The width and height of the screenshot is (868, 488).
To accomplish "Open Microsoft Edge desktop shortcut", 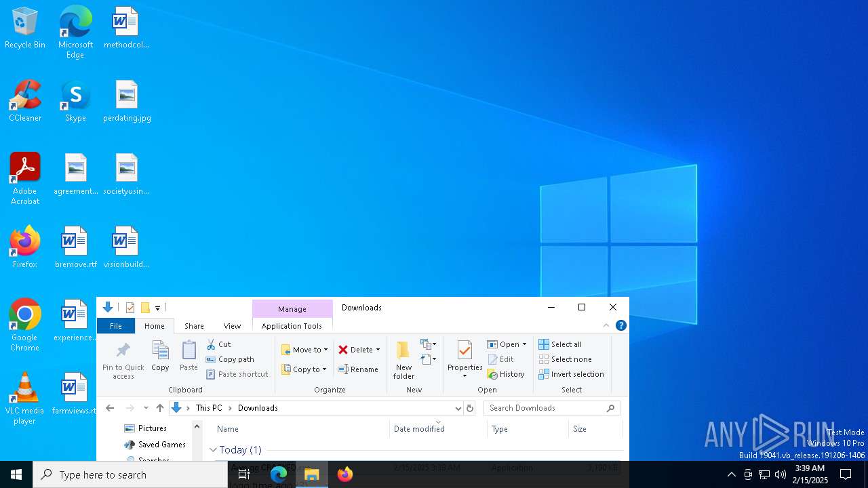I will (75, 33).
